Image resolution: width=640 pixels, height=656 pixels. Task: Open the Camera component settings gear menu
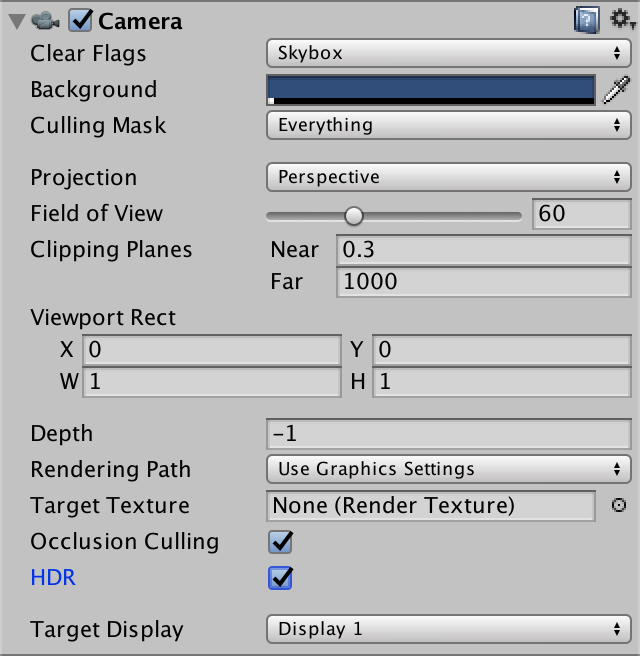(620, 19)
